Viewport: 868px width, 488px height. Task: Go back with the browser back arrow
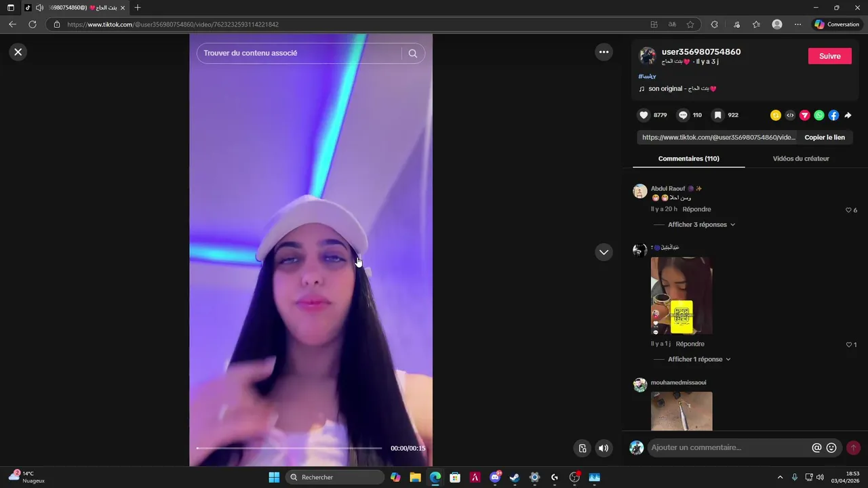pyautogui.click(x=12, y=24)
